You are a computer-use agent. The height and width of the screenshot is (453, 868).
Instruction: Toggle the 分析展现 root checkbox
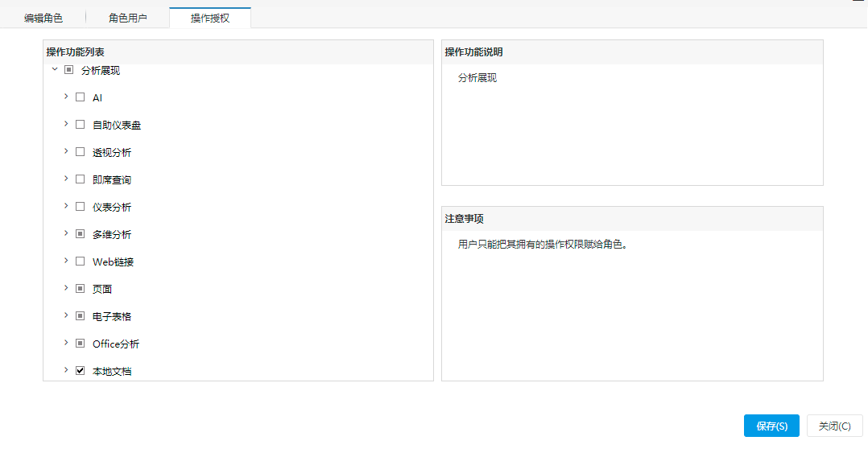point(68,70)
